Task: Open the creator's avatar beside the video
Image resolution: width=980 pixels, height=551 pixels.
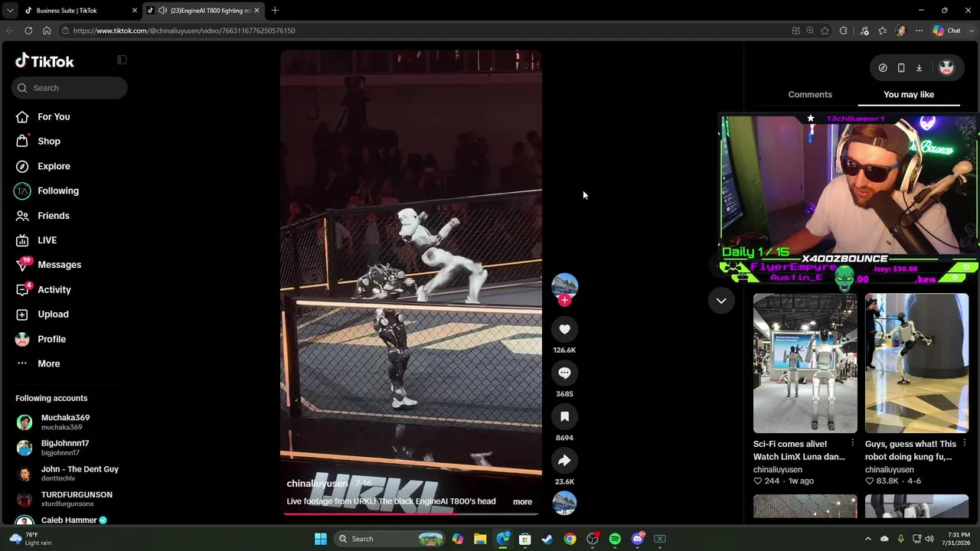Action: point(564,285)
